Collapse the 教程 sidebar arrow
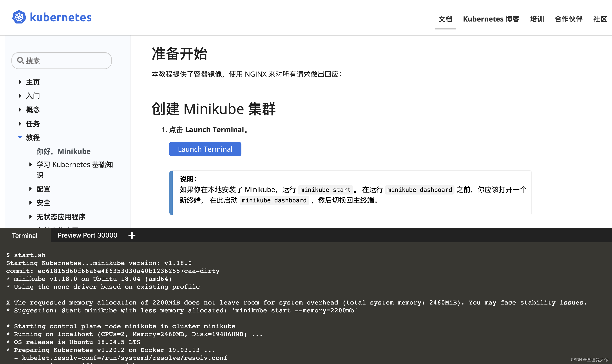The height and width of the screenshot is (364, 612). (x=20, y=137)
